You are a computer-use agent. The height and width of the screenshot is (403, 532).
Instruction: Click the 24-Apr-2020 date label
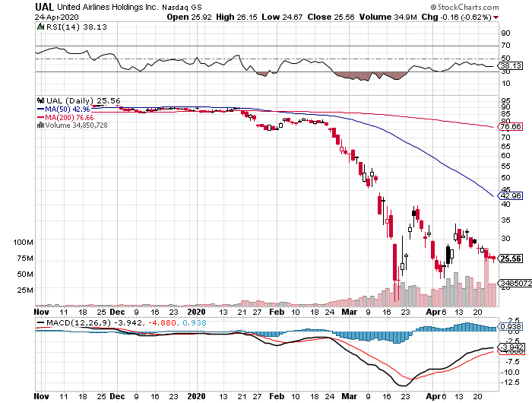click(x=57, y=17)
